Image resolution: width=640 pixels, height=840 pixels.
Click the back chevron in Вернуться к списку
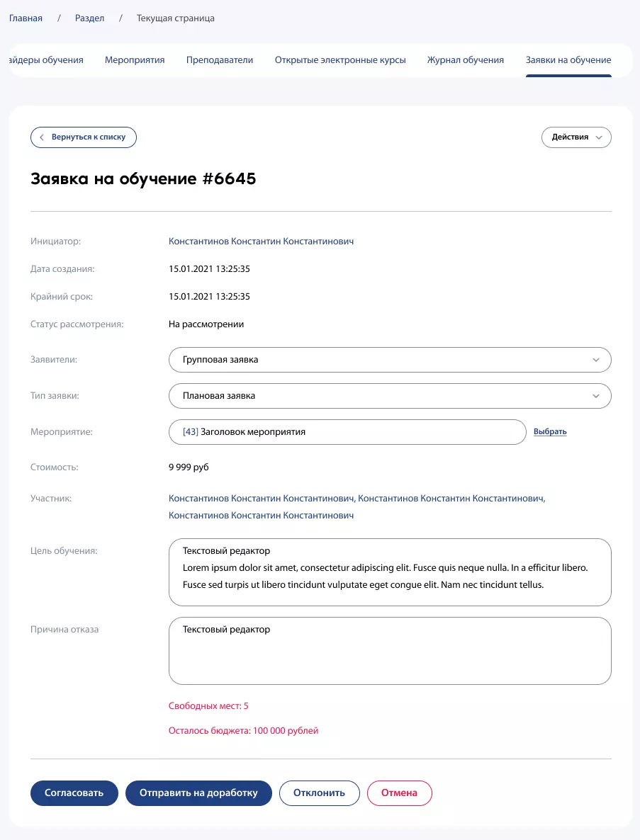[43, 137]
